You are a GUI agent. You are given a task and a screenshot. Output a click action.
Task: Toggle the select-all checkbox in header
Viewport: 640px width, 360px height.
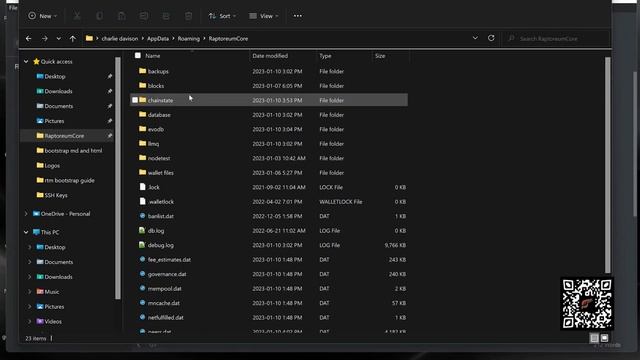click(138, 56)
